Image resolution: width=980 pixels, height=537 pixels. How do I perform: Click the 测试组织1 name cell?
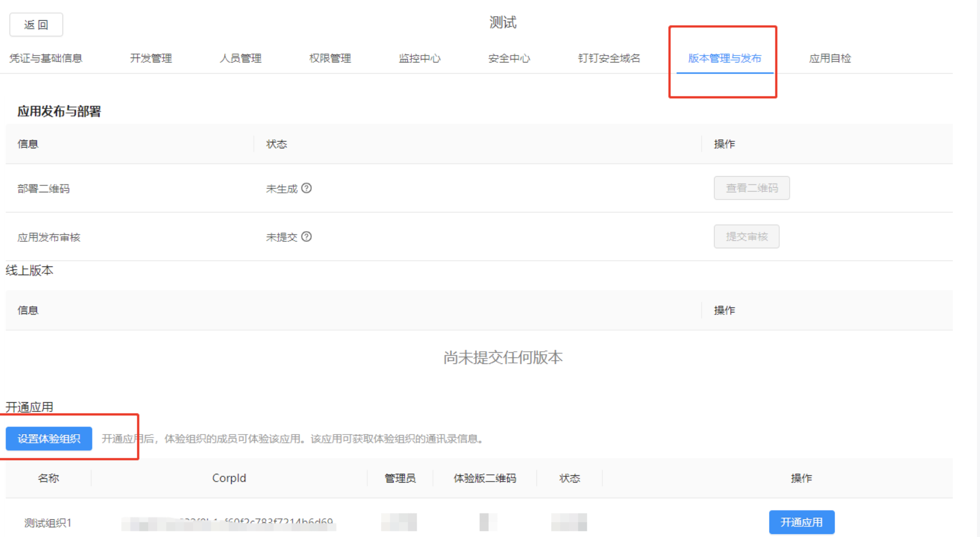click(x=48, y=523)
